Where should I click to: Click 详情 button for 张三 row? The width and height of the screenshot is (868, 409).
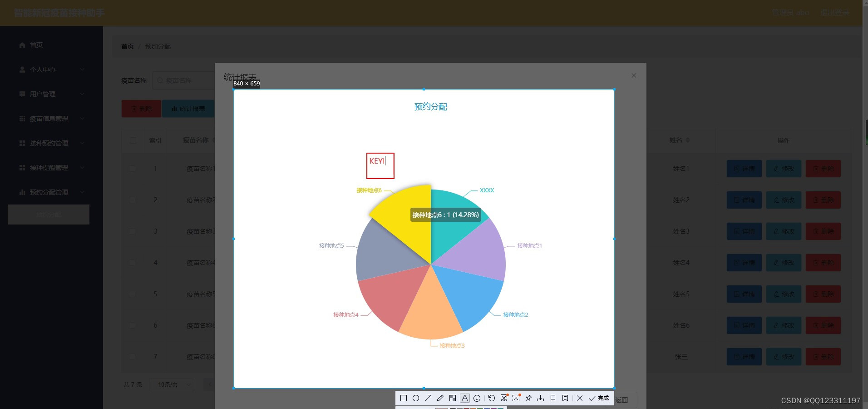[x=744, y=357]
